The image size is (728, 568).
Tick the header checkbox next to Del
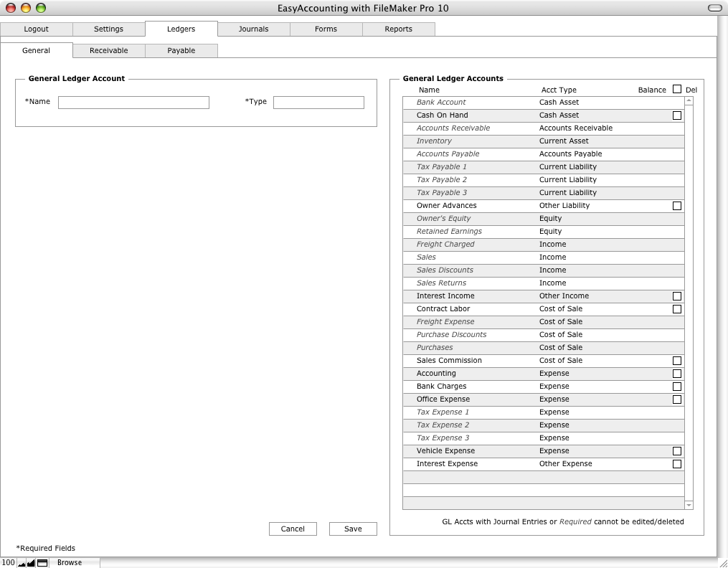pyautogui.click(x=677, y=89)
